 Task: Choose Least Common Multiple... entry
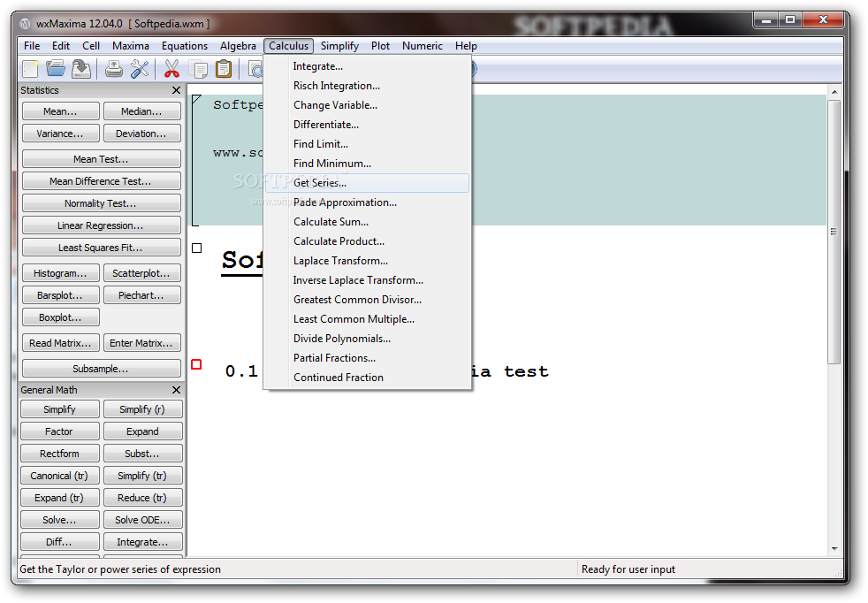pos(367,319)
